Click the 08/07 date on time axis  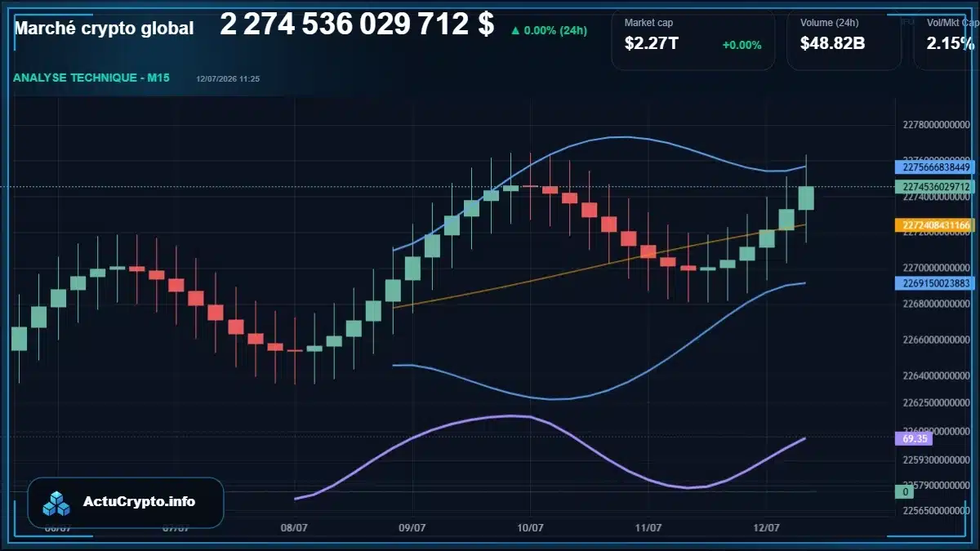(x=294, y=528)
